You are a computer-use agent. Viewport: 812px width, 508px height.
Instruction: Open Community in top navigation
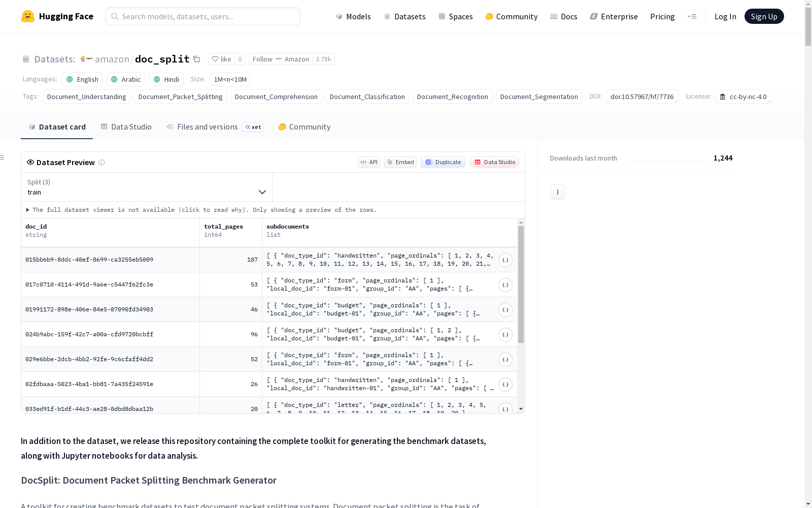512,16
